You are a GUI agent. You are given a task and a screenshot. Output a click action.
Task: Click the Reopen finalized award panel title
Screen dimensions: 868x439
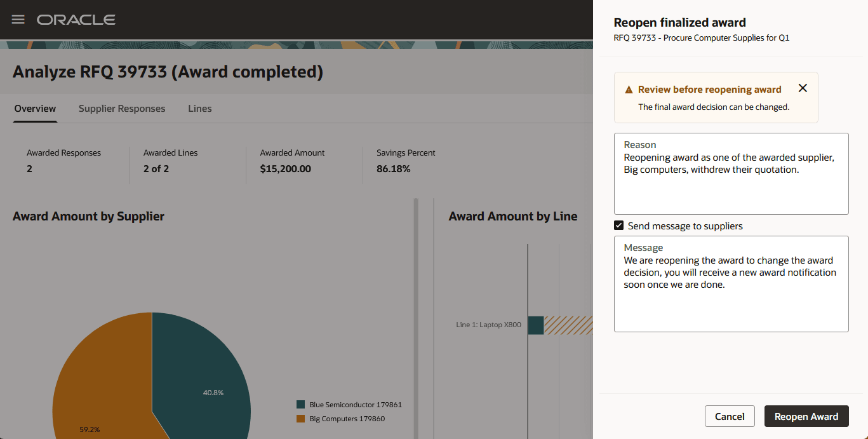click(679, 22)
